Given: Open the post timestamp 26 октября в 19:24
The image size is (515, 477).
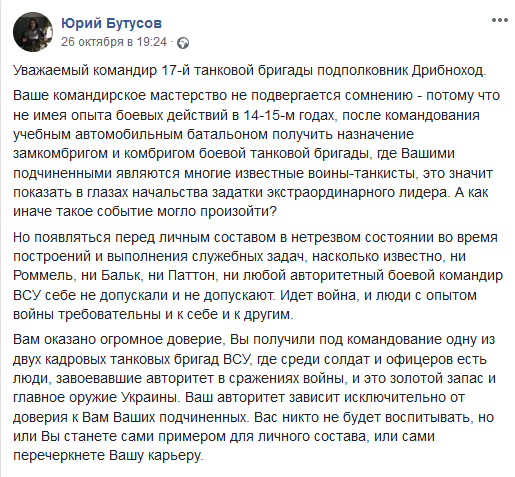Looking at the screenshot, I should pos(114,42).
